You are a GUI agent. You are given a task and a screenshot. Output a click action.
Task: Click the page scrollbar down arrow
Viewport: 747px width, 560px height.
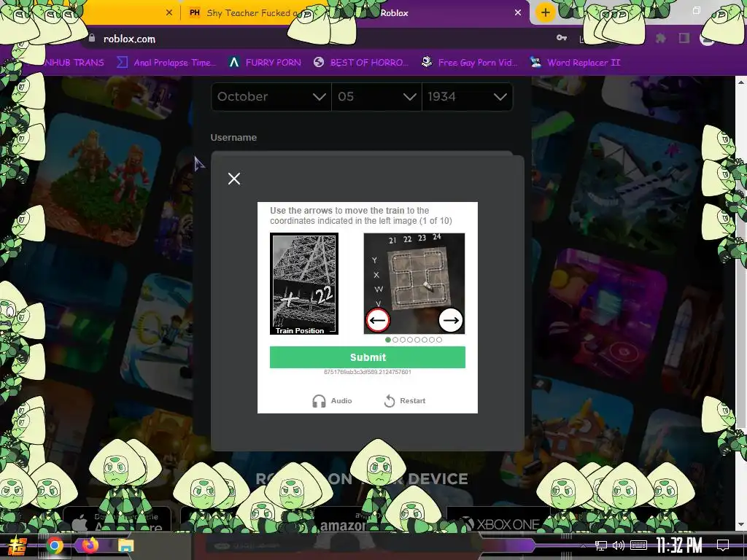[x=741, y=525]
